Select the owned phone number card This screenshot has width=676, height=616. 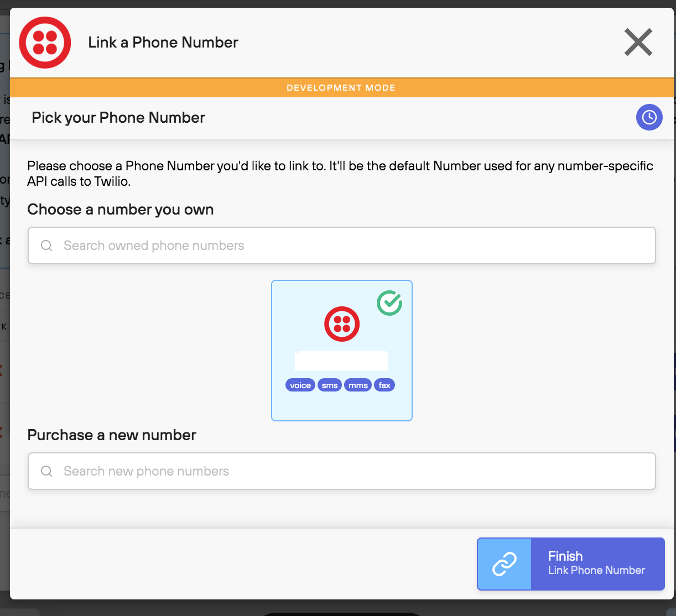(342, 351)
